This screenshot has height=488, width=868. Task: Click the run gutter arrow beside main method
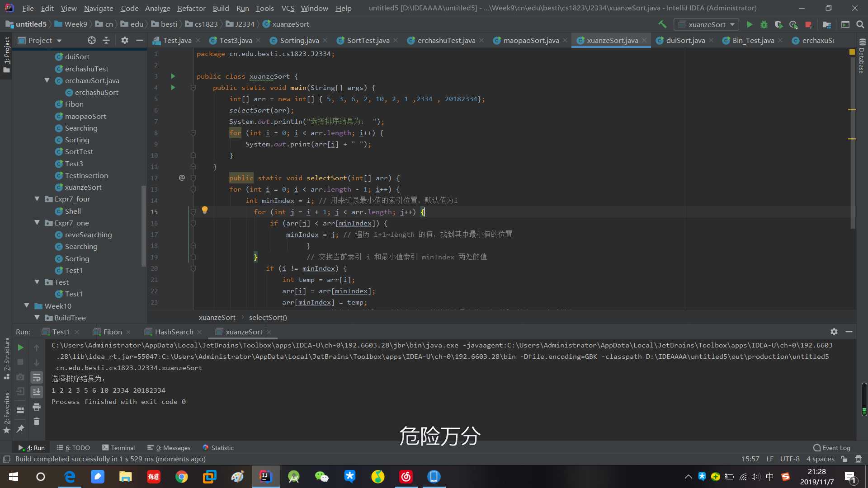coord(173,88)
